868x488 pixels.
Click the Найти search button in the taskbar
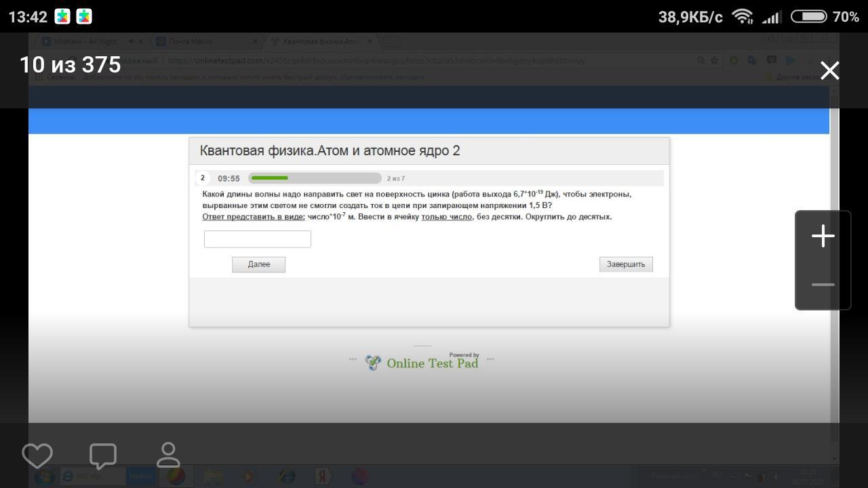pos(140,476)
